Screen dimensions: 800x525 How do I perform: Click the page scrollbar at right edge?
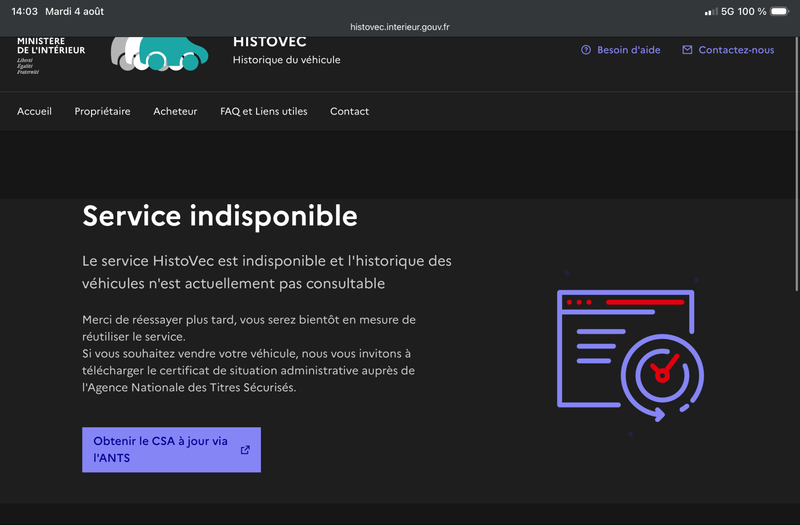coord(796,163)
